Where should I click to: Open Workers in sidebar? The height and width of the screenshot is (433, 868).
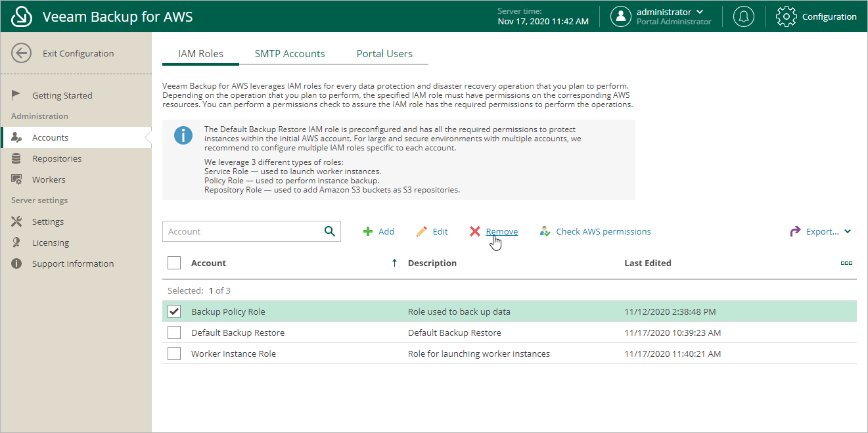point(49,179)
